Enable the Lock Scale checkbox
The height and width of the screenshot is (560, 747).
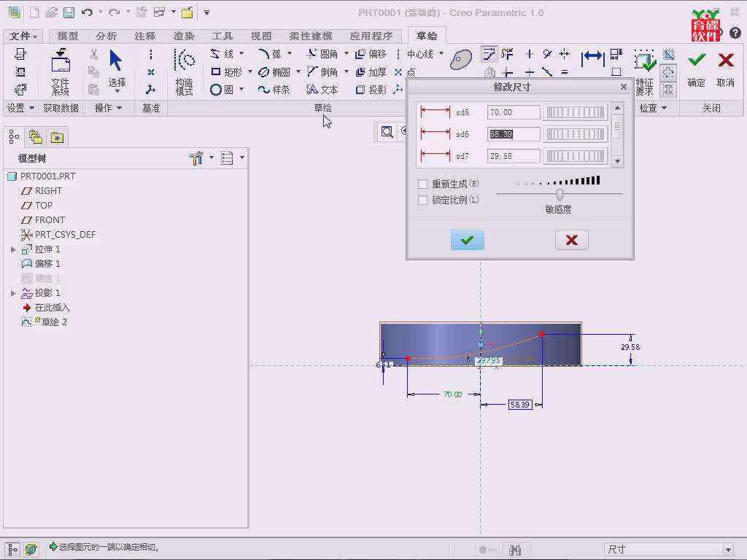coord(422,200)
